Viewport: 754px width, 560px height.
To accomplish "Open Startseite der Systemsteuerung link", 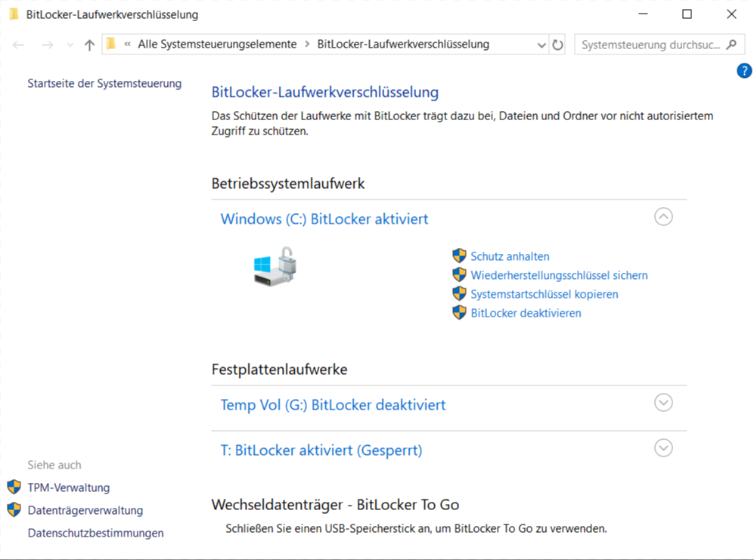I will coord(104,84).
